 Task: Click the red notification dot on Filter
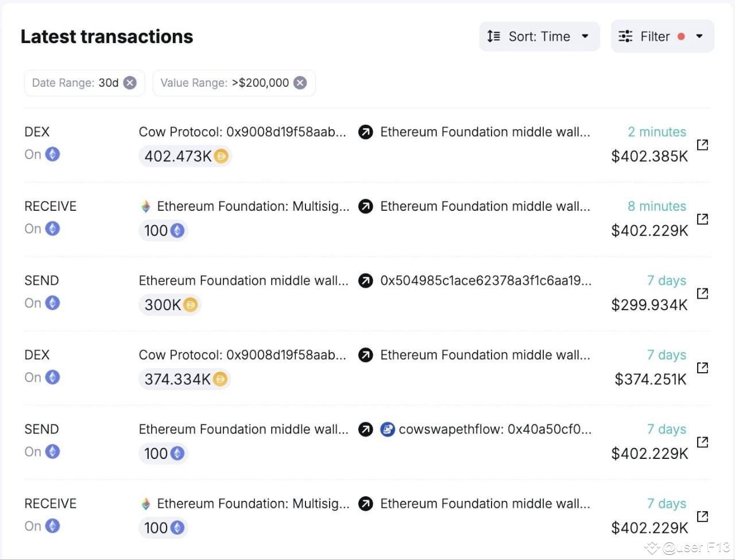click(x=681, y=36)
